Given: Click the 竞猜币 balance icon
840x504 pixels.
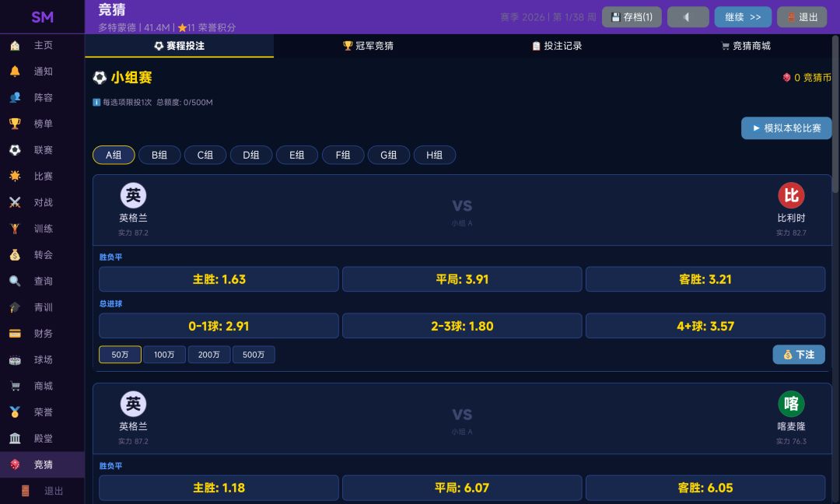Looking at the screenshot, I should coord(786,78).
